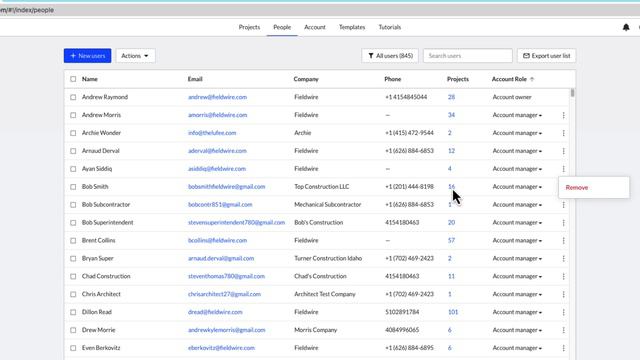This screenshot has width=640, height=360.
Task: Open the notifications bell icon
Action: 626,27
